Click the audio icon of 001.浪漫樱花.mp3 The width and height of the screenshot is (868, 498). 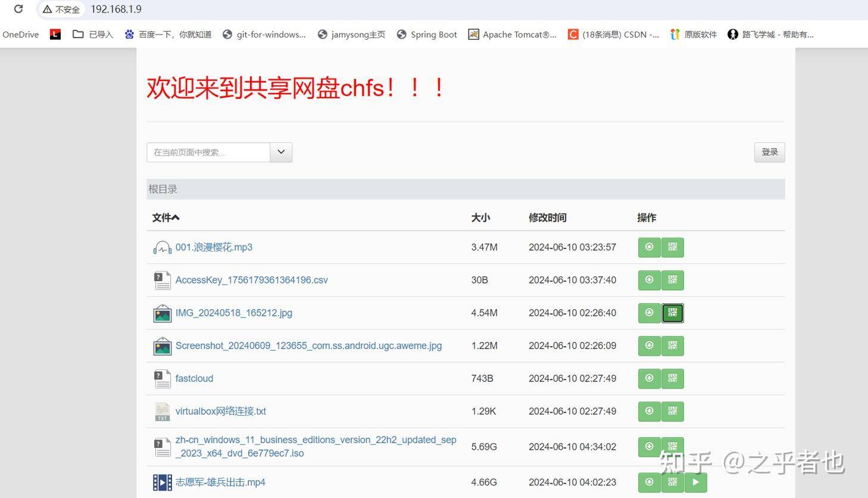pyautogui.click(x=162, y=247)
